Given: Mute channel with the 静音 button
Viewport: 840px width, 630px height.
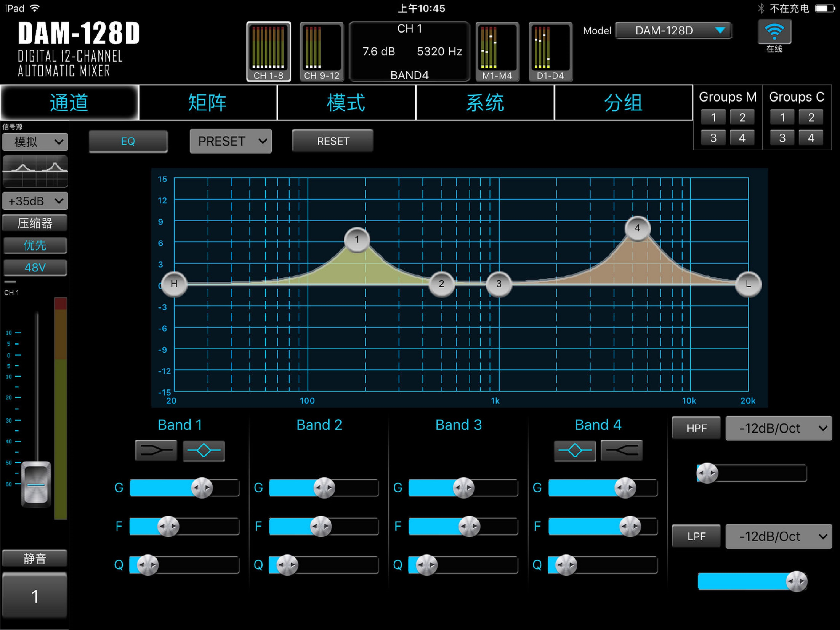Looking at the screenshot, I should tap(35, 559).
